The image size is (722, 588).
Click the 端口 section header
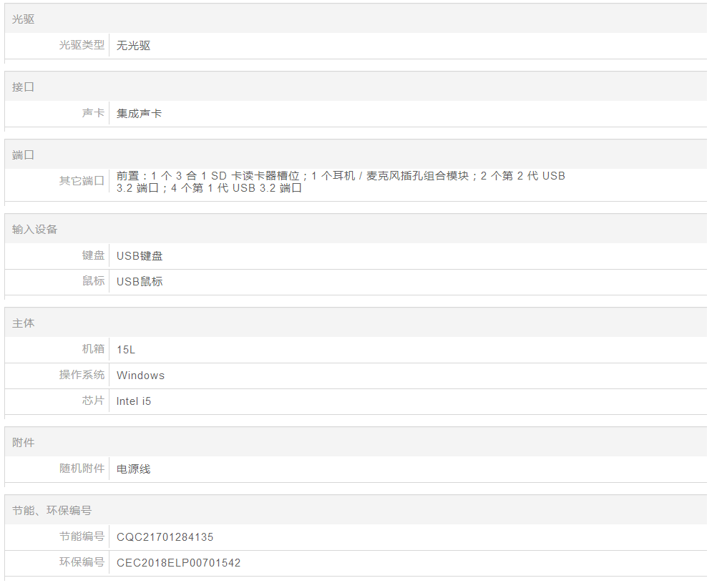point(24,155)
